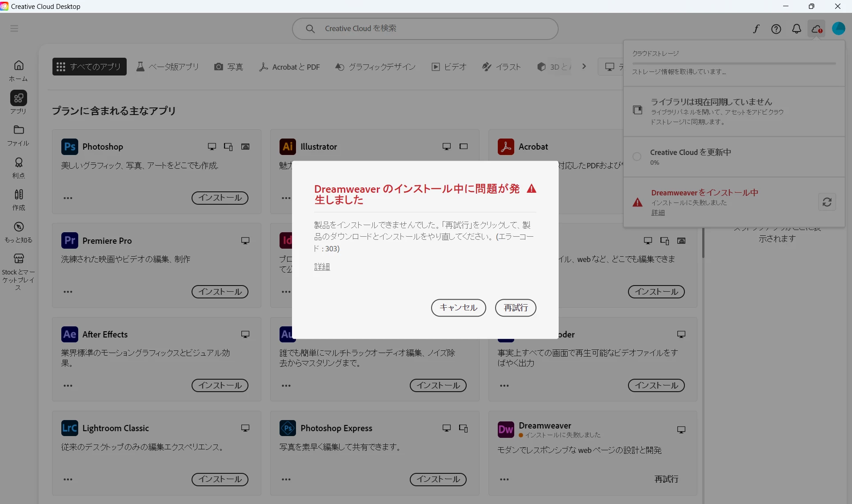The image size is (852, 504).
Task: Open Lightroom Classic more options (three dots)
Action: (x=68, y=480)
